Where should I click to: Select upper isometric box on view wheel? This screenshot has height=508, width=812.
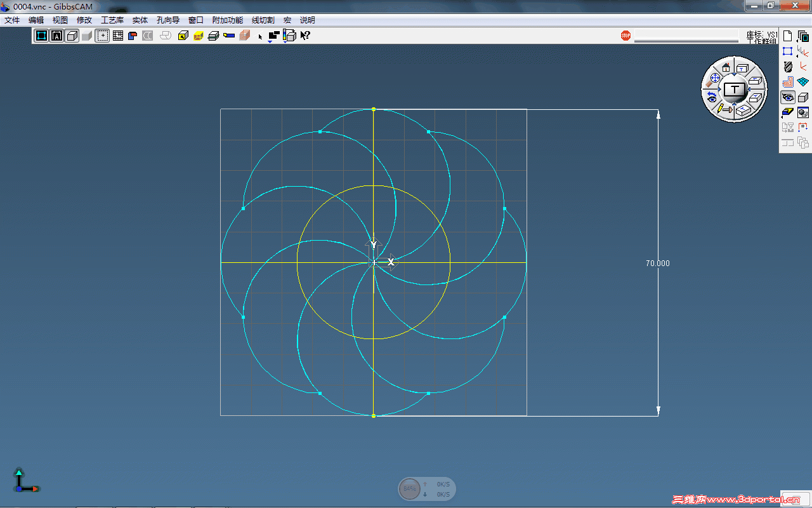click(x=755, y=79)
